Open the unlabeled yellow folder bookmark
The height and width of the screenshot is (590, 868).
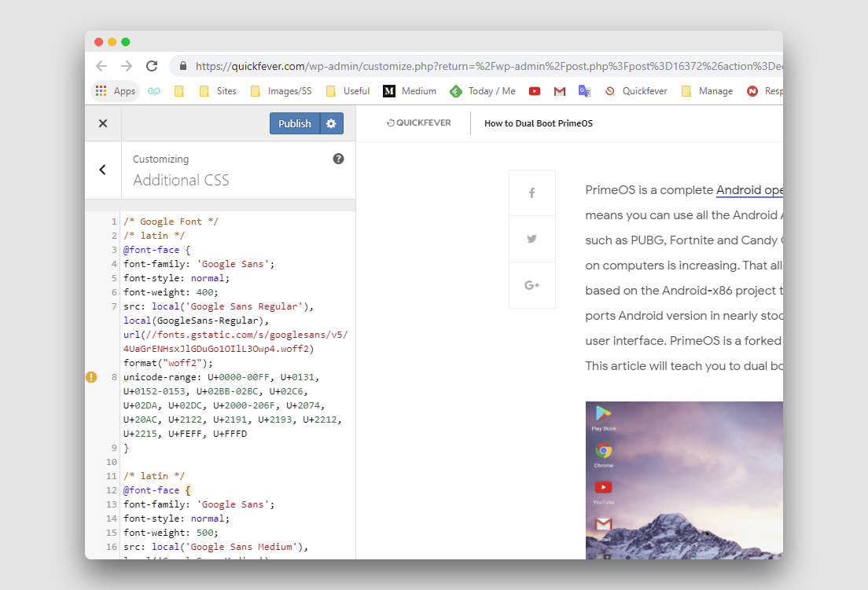tap(178, 91)
